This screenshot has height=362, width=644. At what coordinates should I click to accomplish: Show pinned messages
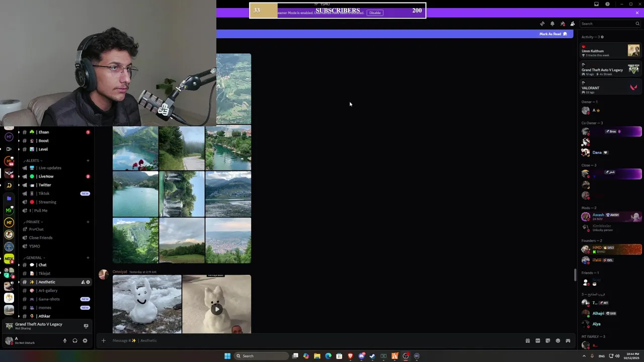pyautogui.click(x=562, y=24)
